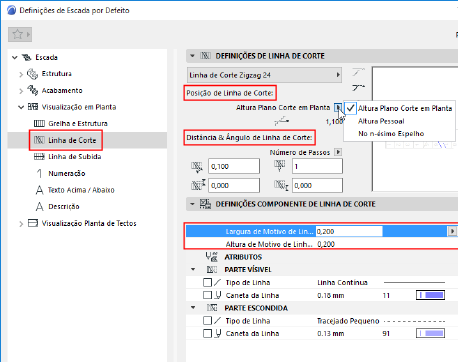The width and height of the screenshot is (458, 362).
Task: Click the lower-right 0,000 input field
Action: click(x=317, y=185)
